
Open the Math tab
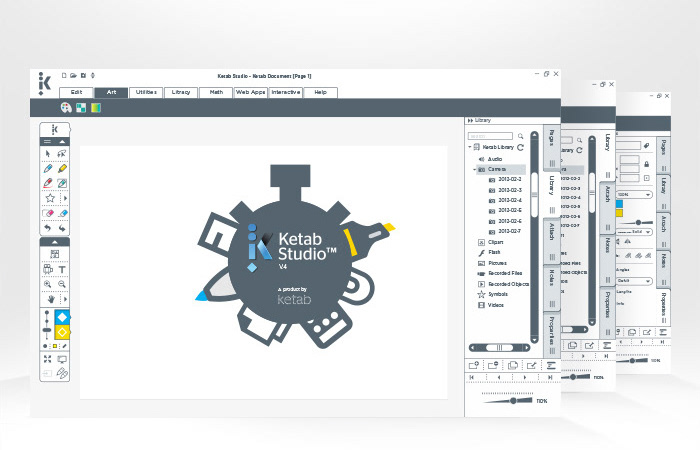pyautogui.click(x=216, y=92)
